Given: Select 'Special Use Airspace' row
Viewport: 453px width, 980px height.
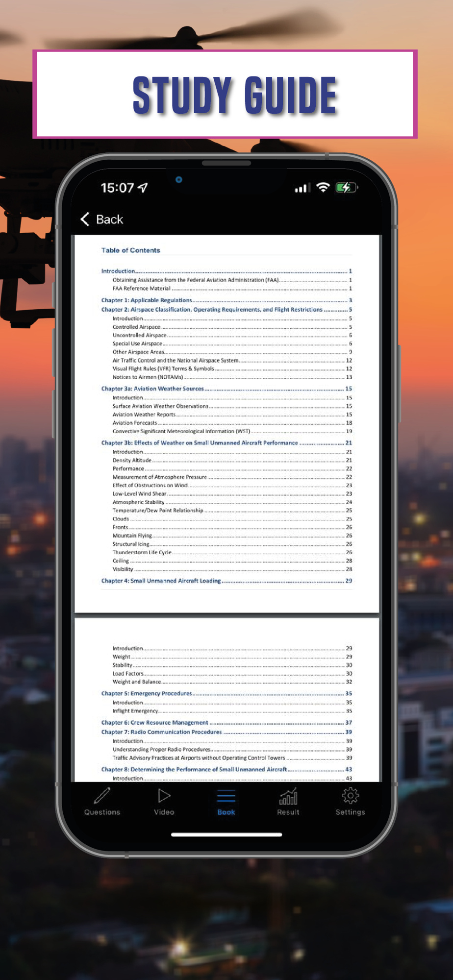Looking at the screenshot, I should pos(232,343).
